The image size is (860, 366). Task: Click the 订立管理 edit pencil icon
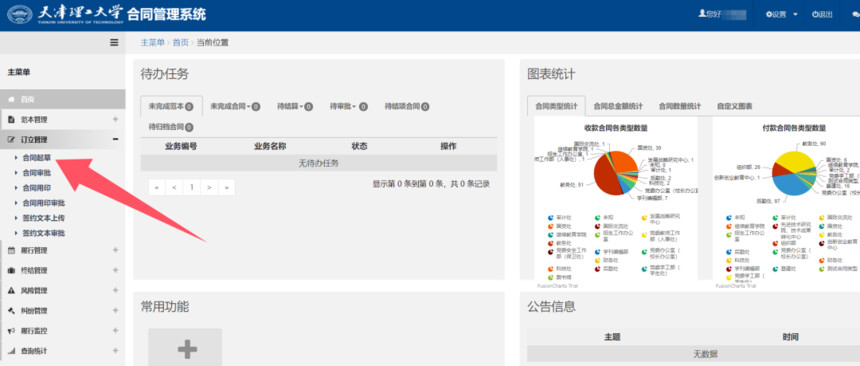pyautogui.click(x=10, y=140)
